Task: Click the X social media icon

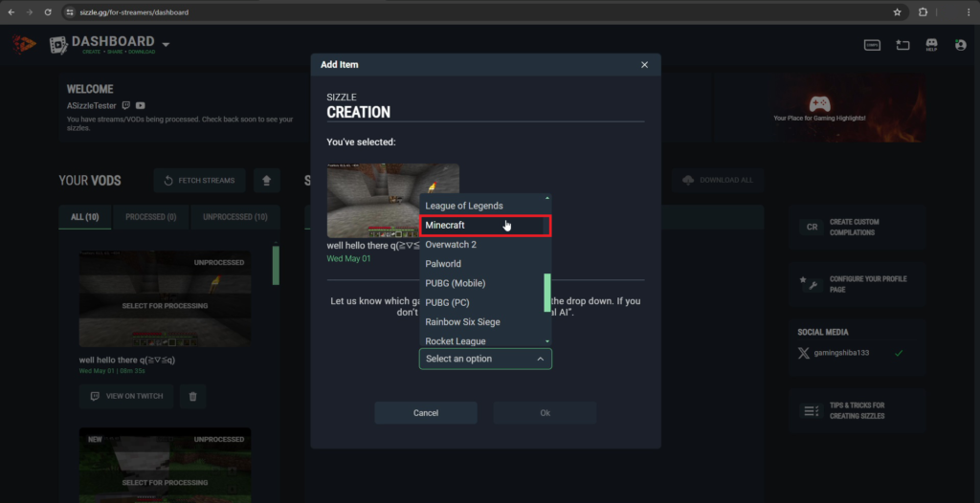Action: pos(804,353)
